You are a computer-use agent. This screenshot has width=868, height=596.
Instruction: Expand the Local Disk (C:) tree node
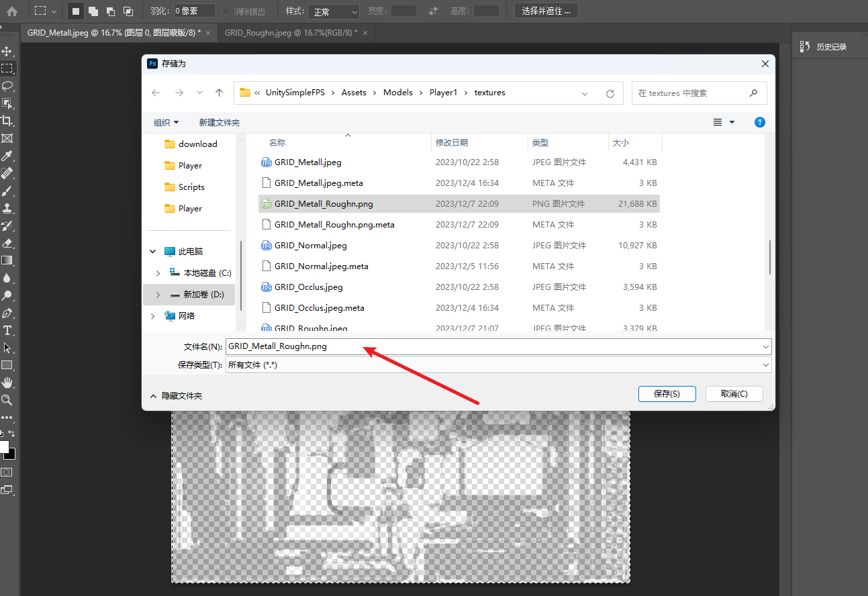[158, 273]
